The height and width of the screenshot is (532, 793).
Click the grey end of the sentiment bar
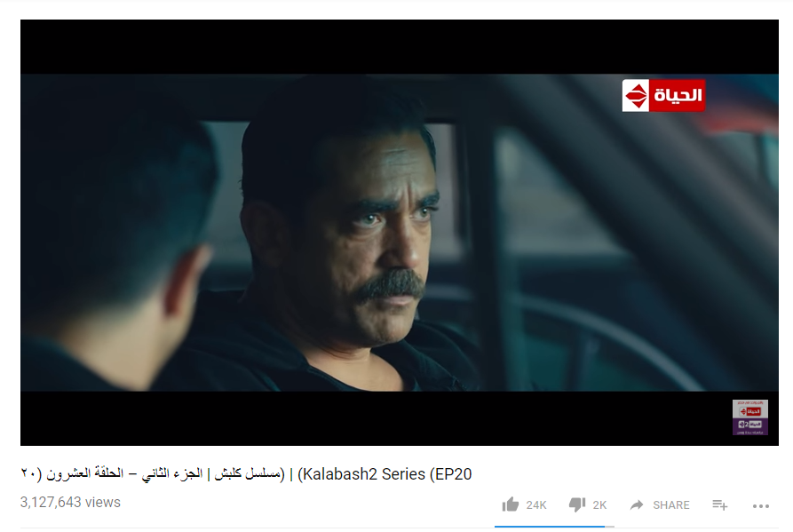pos(610,527)
